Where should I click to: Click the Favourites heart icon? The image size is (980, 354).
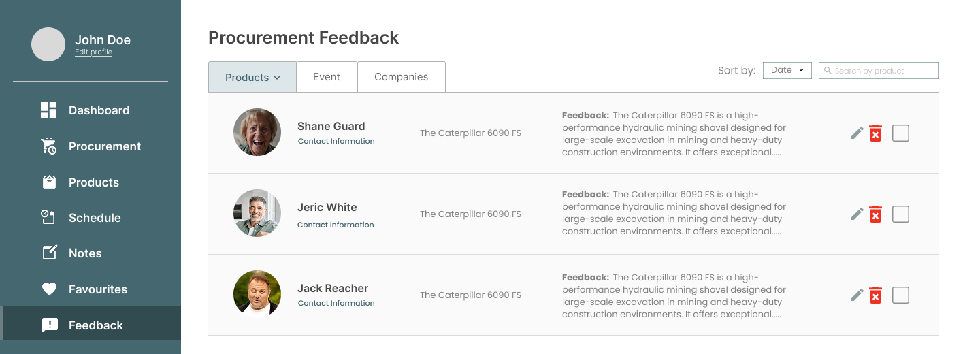click(50, 289)
